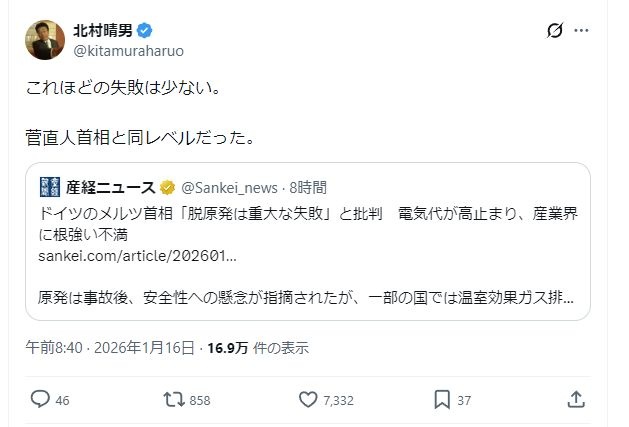Open the @kitamuraharuo handle link
This screenshot has width=629, height=427.
(x=128, y=50)
